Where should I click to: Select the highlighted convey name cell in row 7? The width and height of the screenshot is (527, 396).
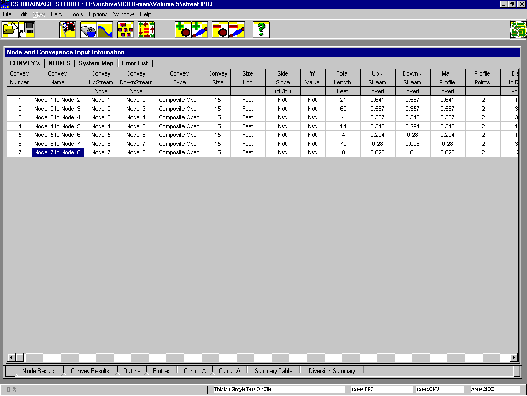pyautogui.click(x=58, y=152)
